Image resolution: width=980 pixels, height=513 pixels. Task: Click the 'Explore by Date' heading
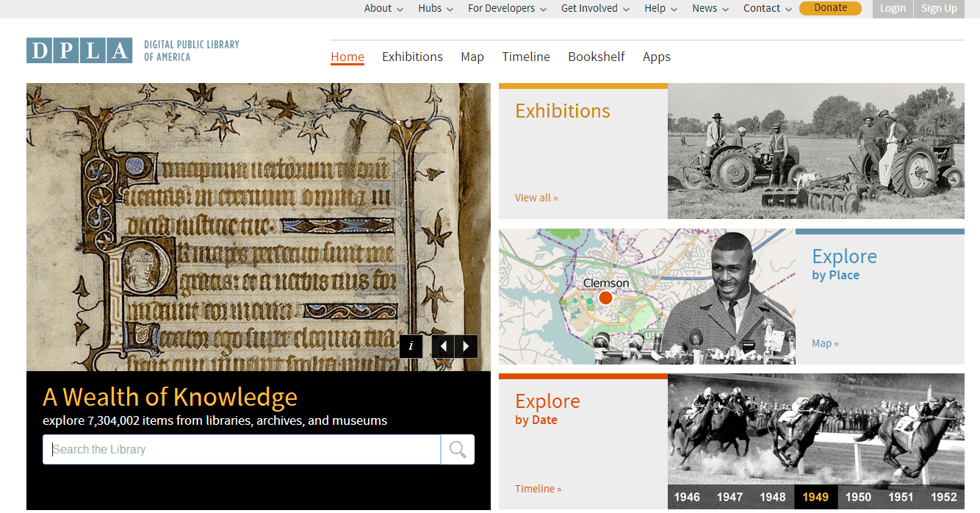coord(548,409)
